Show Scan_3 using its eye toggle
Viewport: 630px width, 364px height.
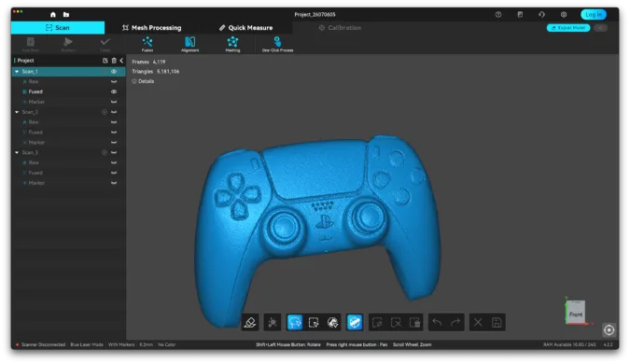click(114, 153)
